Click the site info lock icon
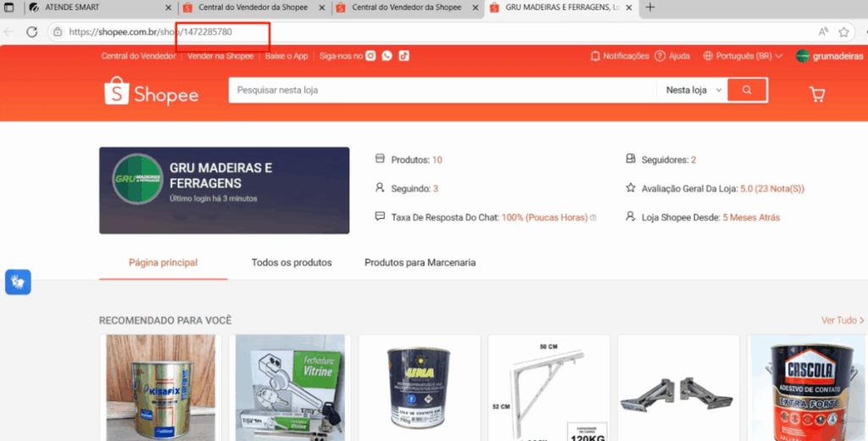Viewport: 868px width, 441px height. coord(58,32)
